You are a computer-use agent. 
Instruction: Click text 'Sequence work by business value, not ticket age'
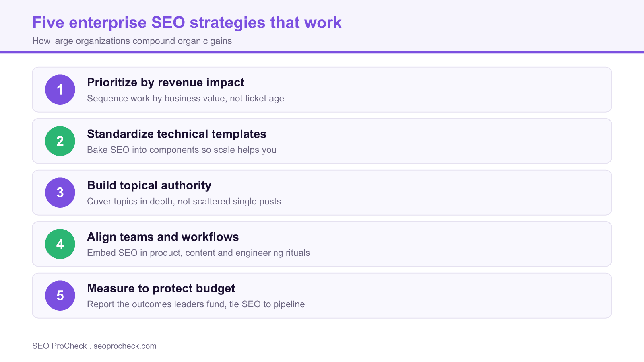coord(186,99)
